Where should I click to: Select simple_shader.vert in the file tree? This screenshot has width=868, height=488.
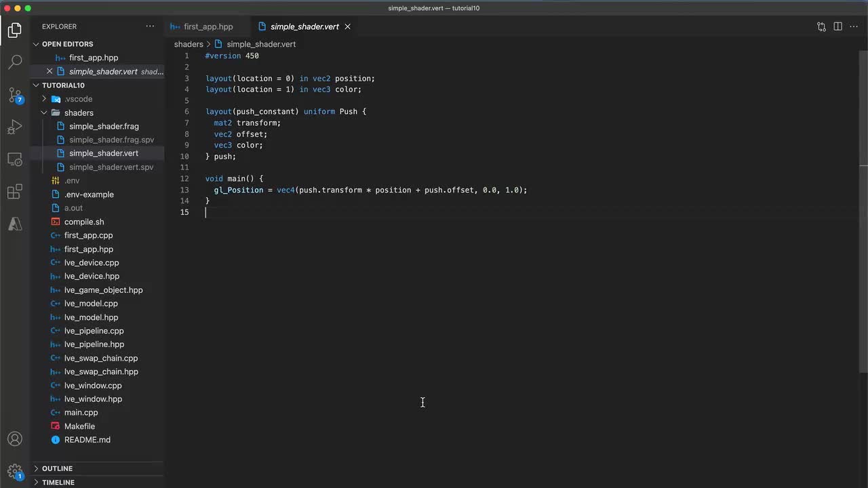click(104, 153)
